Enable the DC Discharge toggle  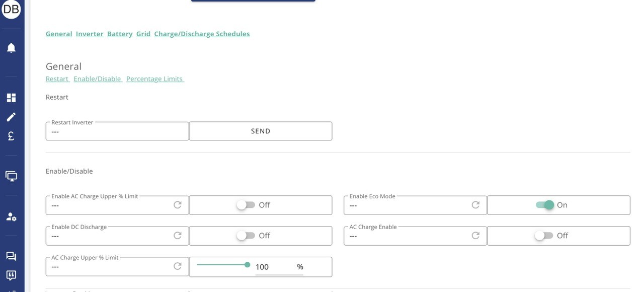point(246,236)
